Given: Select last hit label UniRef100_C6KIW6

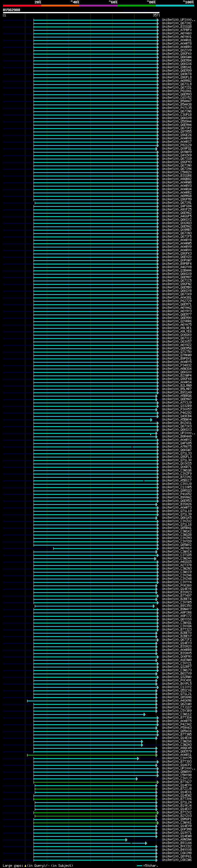Looking at the screenshot, I should click(177, 860).
